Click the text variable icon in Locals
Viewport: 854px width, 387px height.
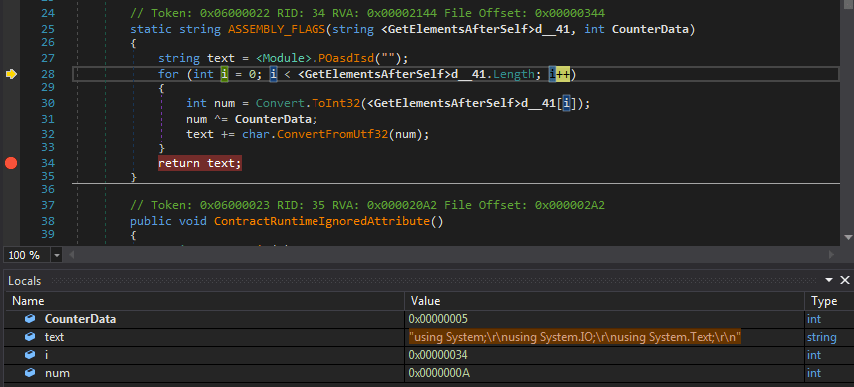tap(30, 337)
